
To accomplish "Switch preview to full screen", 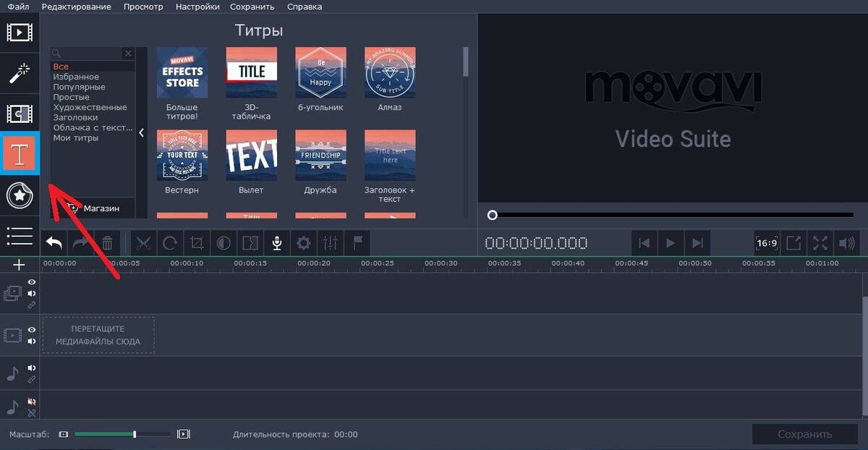I will tap(820, 243).
